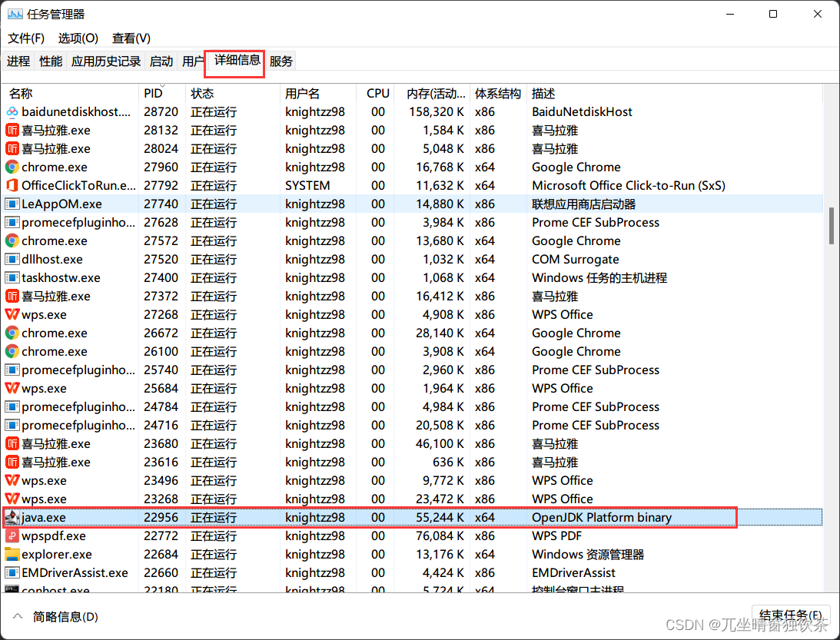Click the description 'OpenJDK Platform binary'
This screenshot has height=640, width=840.
tap(602, 517)
